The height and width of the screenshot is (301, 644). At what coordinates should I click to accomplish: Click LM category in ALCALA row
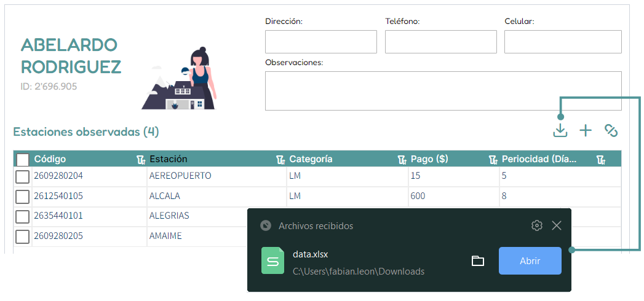coord(295,196)
